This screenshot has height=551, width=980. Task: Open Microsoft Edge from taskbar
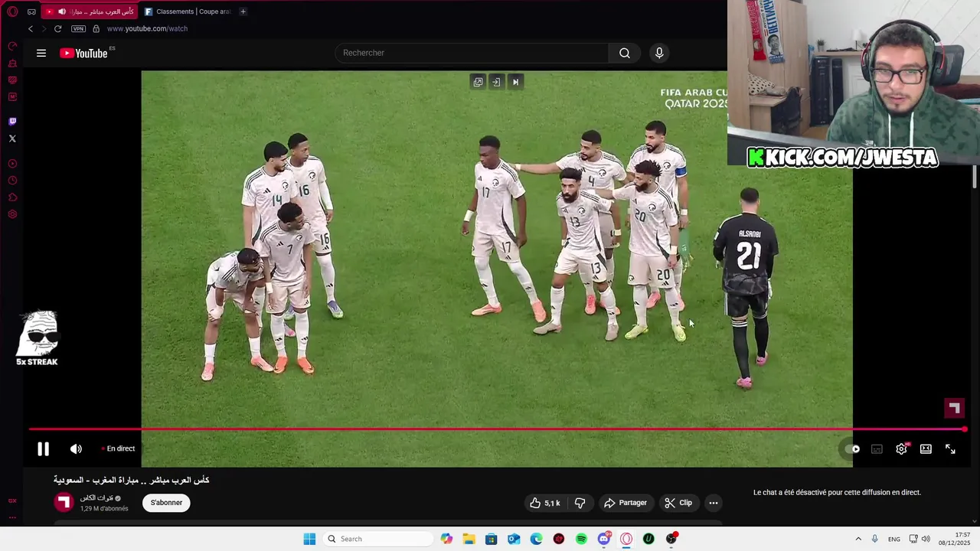tap(536, 539)
